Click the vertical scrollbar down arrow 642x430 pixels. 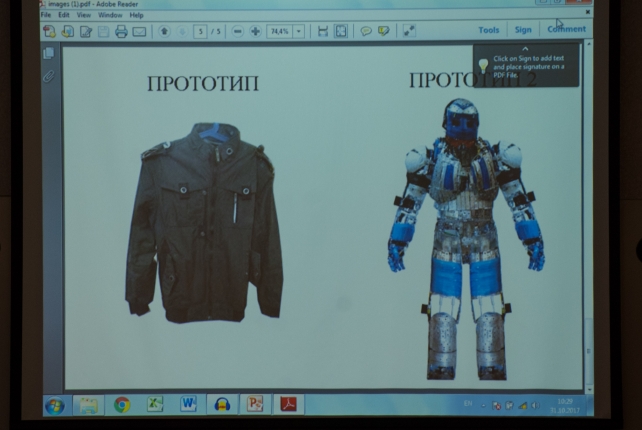(590, 389)
